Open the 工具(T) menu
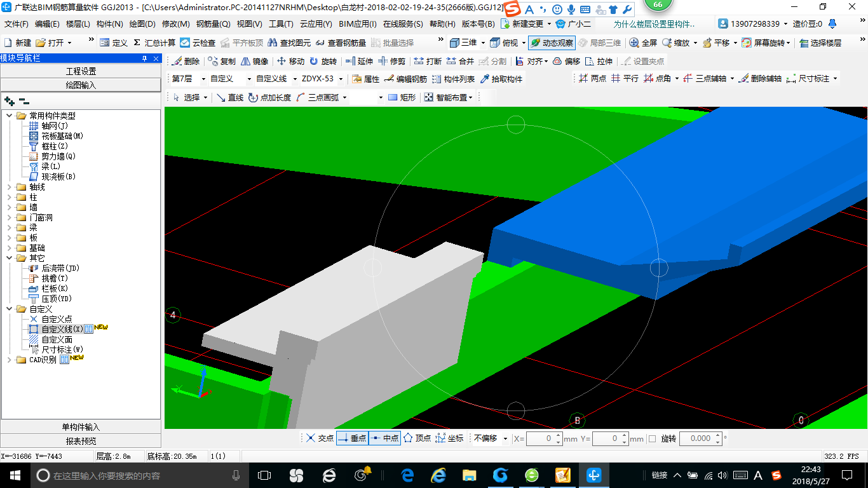Image resolution: width=868 pixels, height=488 pixels. point(281,24)
